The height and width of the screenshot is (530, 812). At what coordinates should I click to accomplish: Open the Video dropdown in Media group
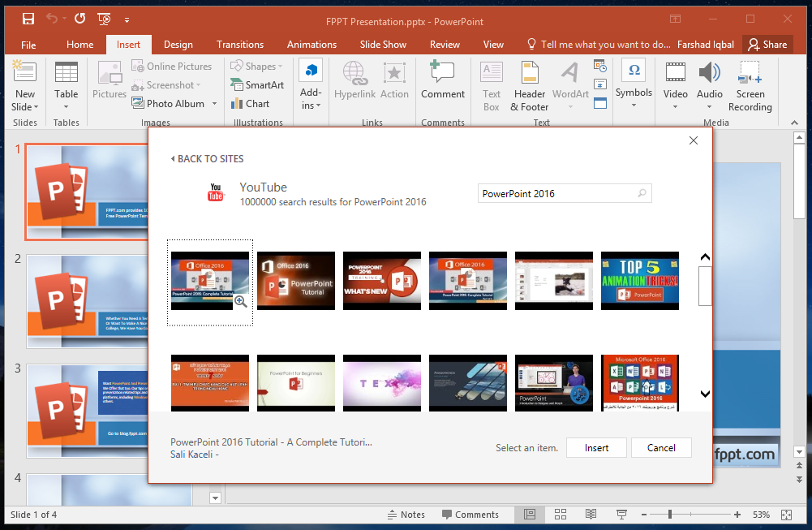[675, 106]
